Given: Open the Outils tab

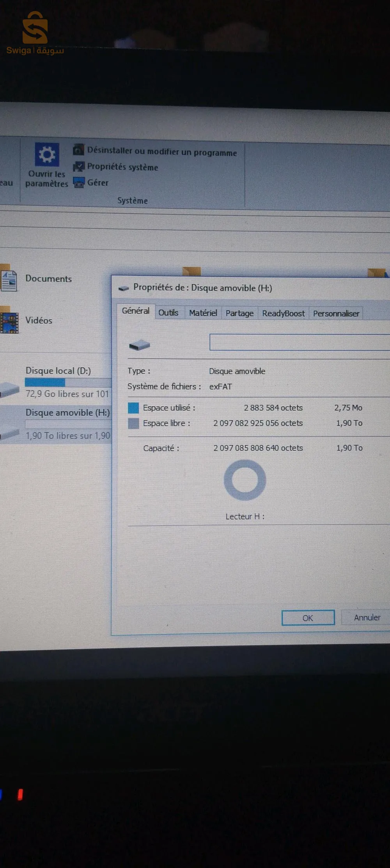Looking at the screenshot, I should tap(168, 313).
